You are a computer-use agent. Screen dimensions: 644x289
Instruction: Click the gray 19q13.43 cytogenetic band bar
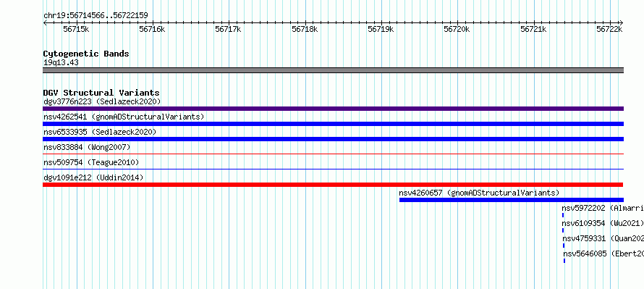tap(333, 70)
